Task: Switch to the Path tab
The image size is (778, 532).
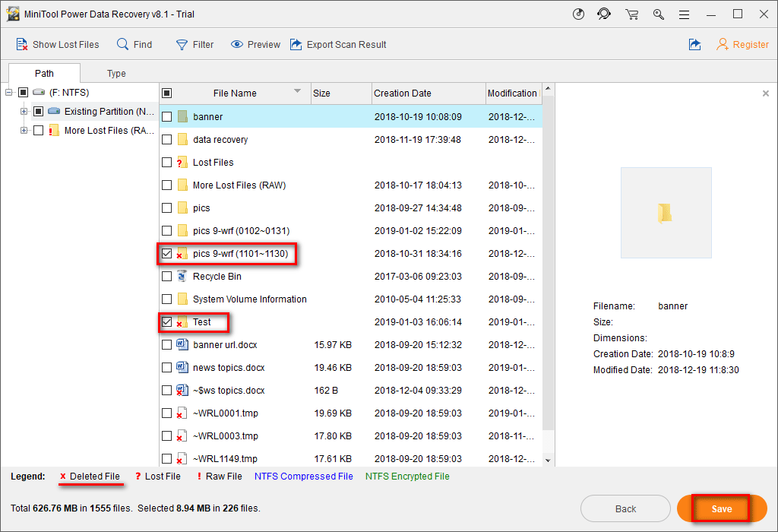Action: tap(44, 74)
